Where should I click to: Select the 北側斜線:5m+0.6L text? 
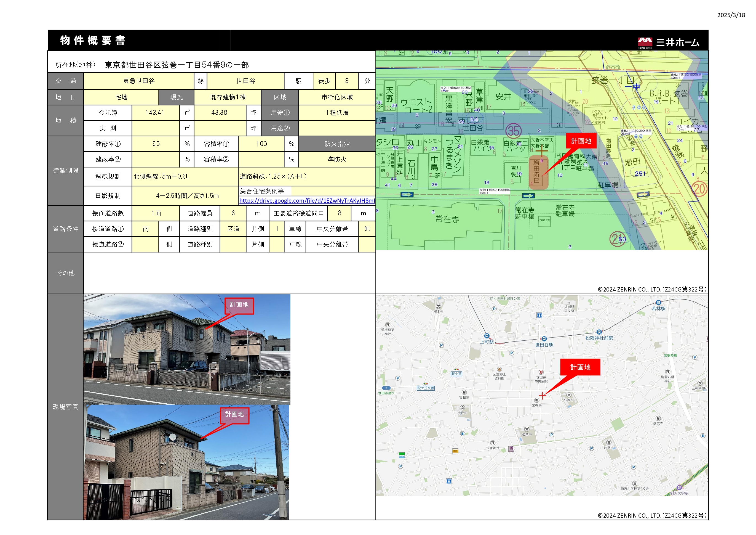pos(161,176)
